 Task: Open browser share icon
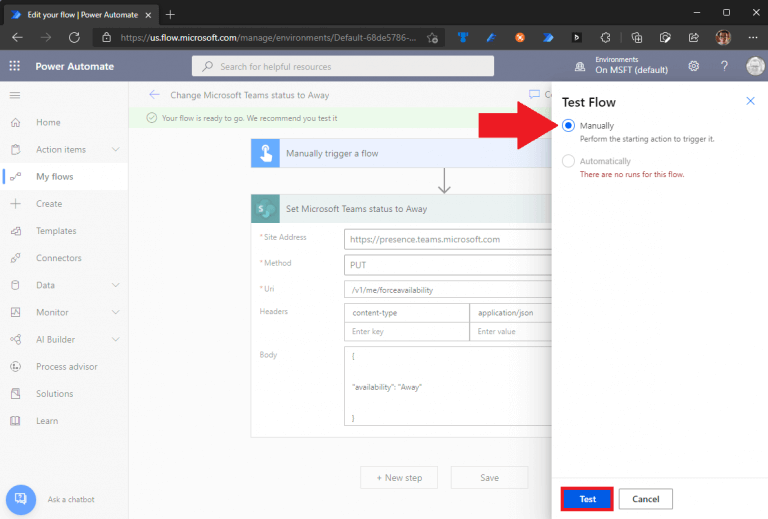pos(694,38)
